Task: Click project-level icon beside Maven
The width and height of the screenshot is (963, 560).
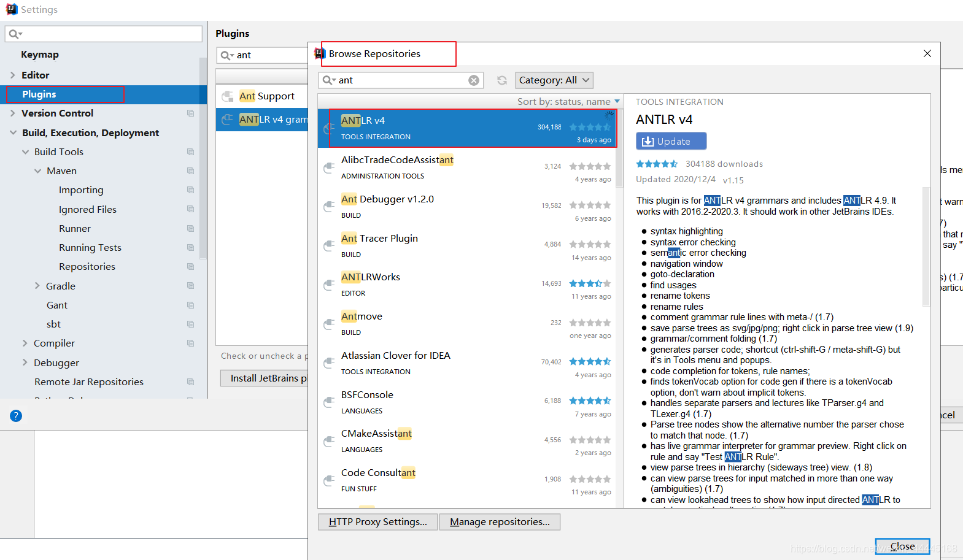Action: click(190, 171)
